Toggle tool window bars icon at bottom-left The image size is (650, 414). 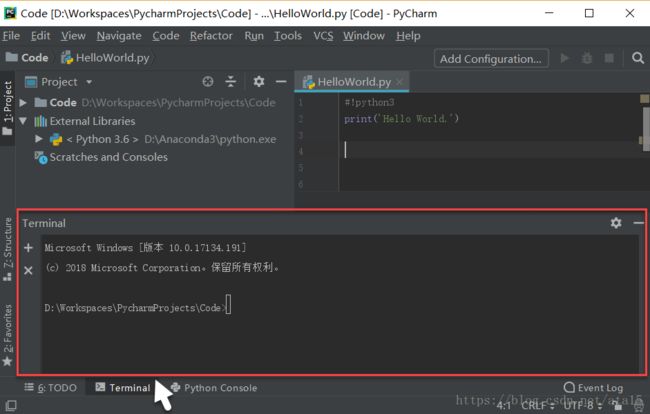[11, 406]
